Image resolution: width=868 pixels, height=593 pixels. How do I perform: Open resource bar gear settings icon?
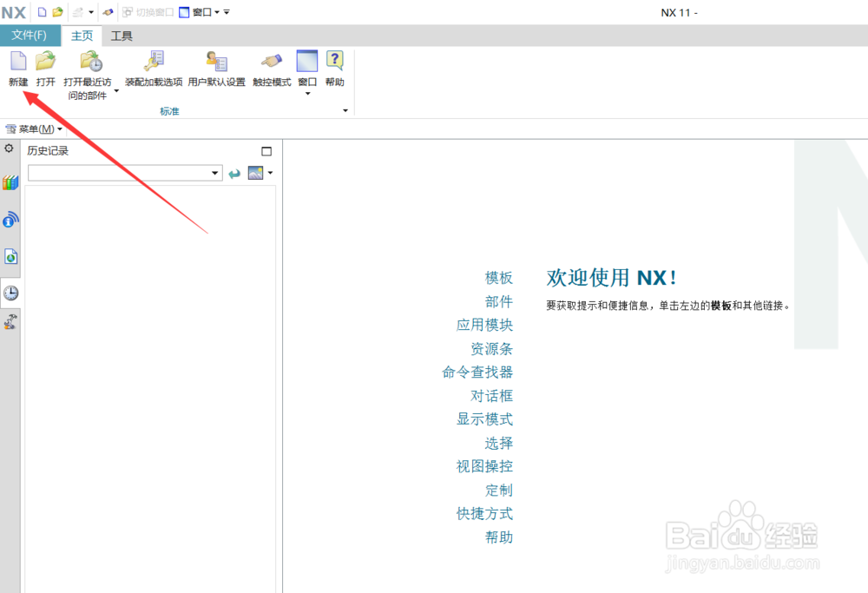[x=9, y=148]
